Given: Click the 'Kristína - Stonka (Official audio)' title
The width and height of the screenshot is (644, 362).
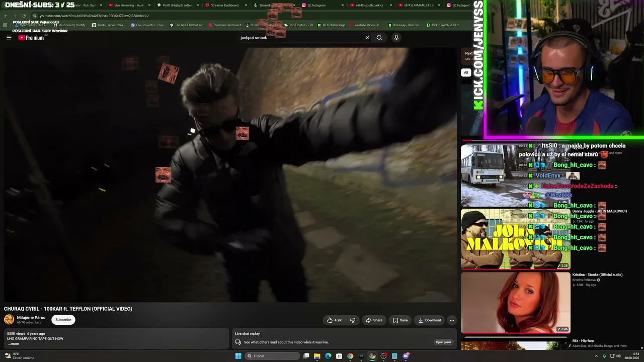Looking at the screenshot, I should point(597,275).
